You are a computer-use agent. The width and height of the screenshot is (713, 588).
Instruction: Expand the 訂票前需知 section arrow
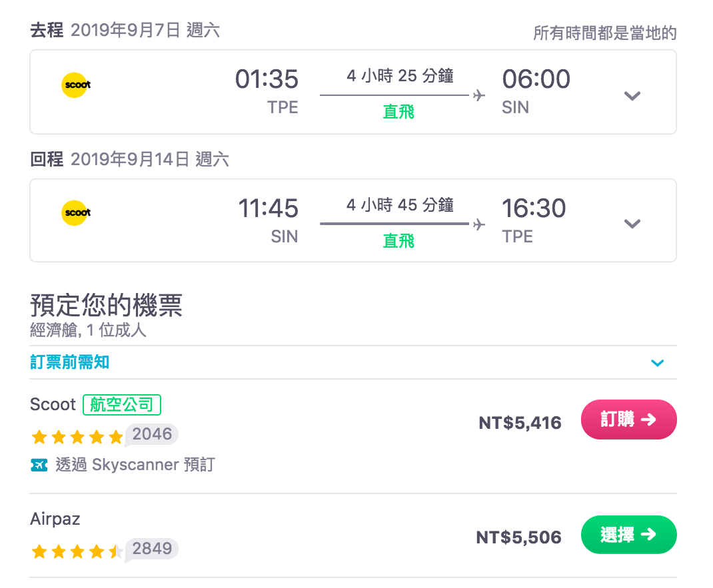coord(657,363)
